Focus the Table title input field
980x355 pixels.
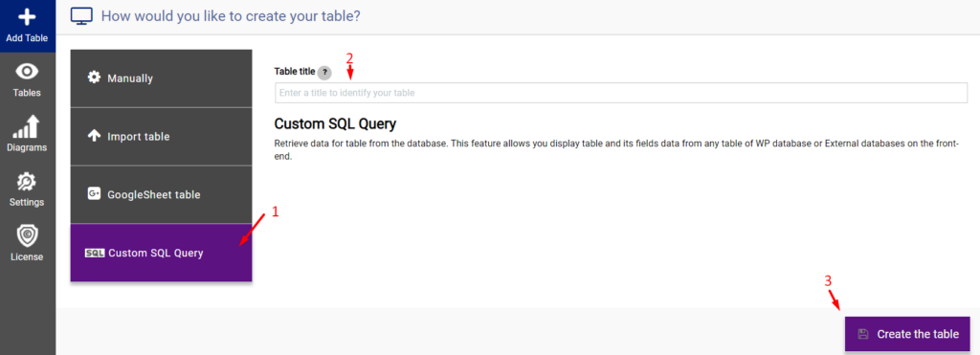click(620, 93)
